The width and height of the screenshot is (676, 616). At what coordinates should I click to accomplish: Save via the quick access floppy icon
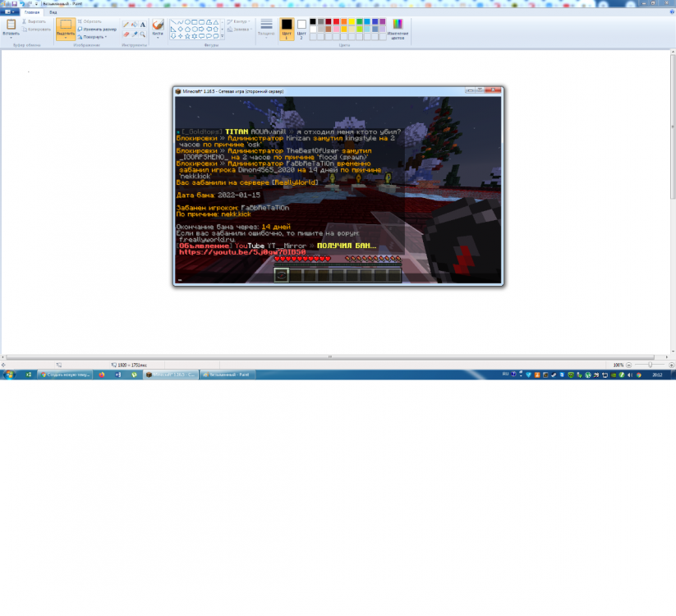(14, 3)
